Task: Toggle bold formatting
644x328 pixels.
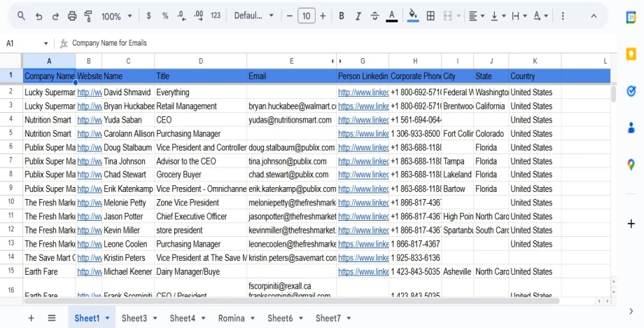Action: pos(342,15)
